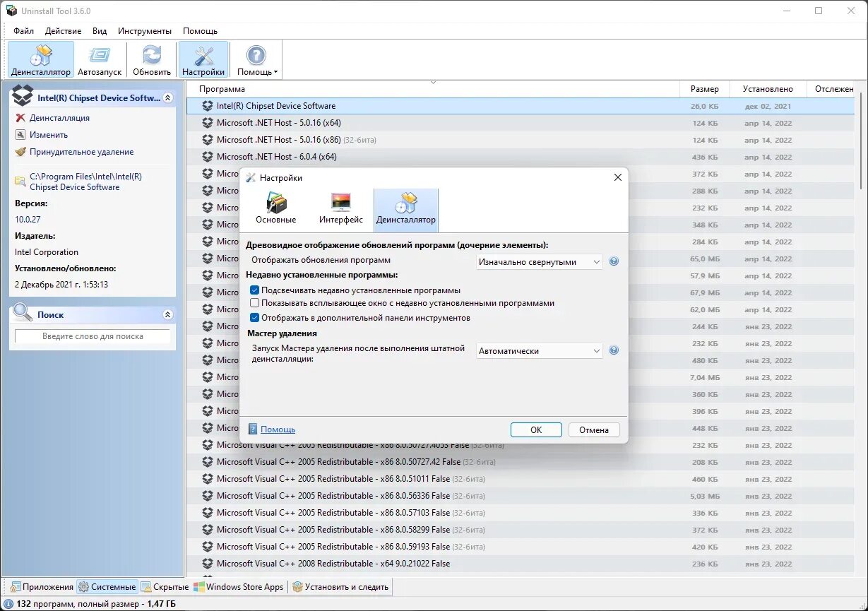868x611 pixels.
Task: Open the Помощь menu in menu bar
Action: (x=200, y=31)
